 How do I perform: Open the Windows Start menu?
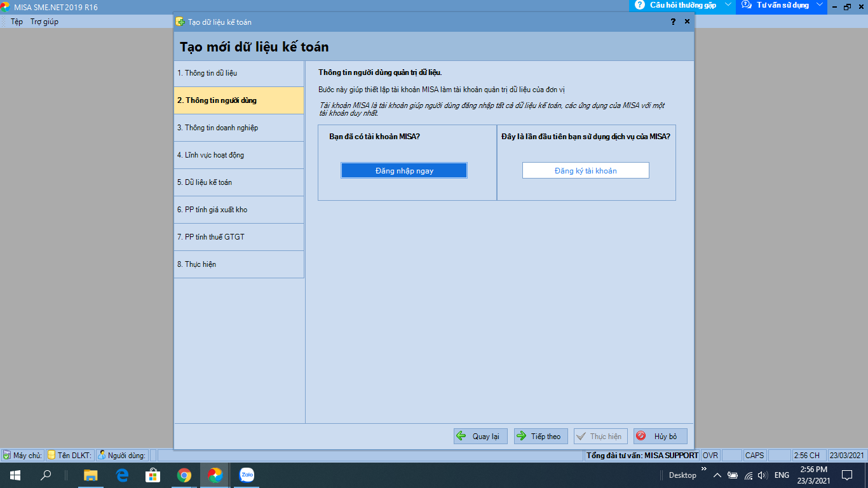[15, 475]
